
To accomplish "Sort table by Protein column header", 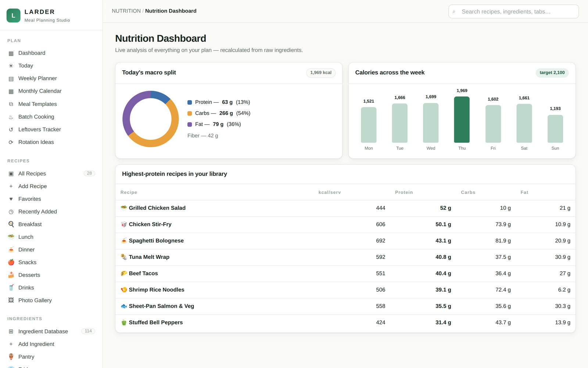I will (404, 192).
